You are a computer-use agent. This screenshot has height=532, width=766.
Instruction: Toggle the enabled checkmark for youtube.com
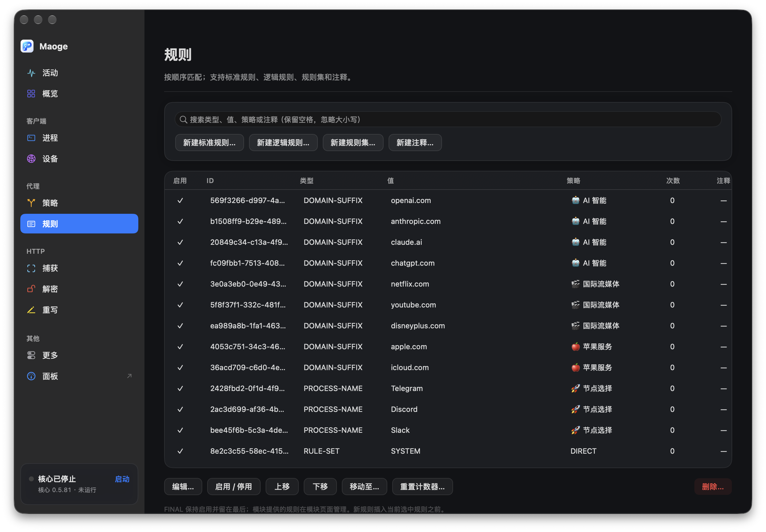180,305
